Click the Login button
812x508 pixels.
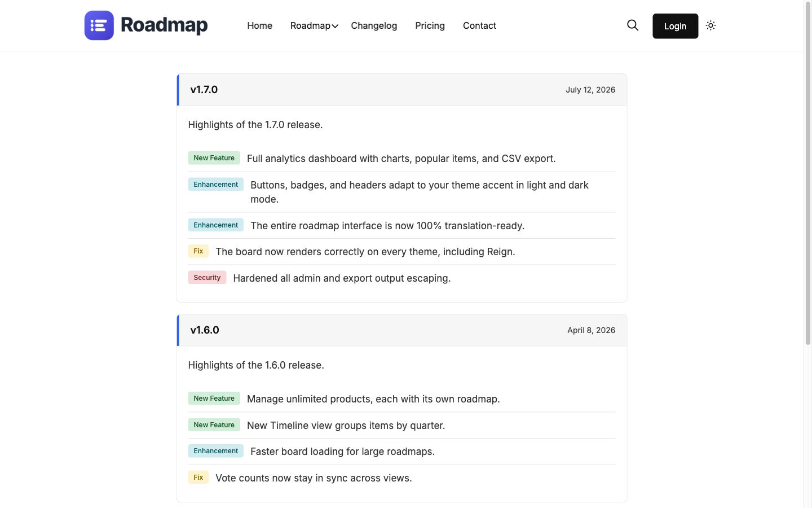pos(675,26)
